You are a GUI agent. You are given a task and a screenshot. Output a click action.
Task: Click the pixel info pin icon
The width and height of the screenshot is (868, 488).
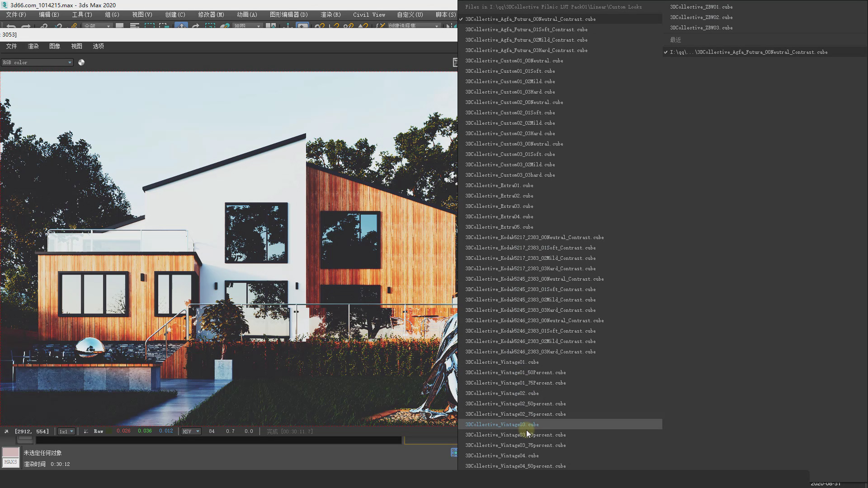[x=6, y=431]
